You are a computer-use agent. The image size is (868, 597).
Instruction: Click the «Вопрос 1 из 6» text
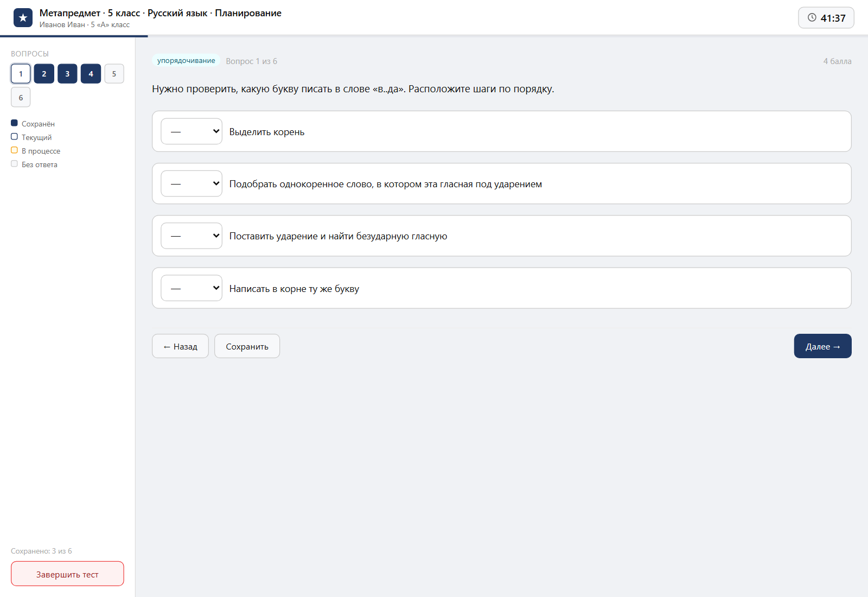pyautogui.click(x=252, y=61)
